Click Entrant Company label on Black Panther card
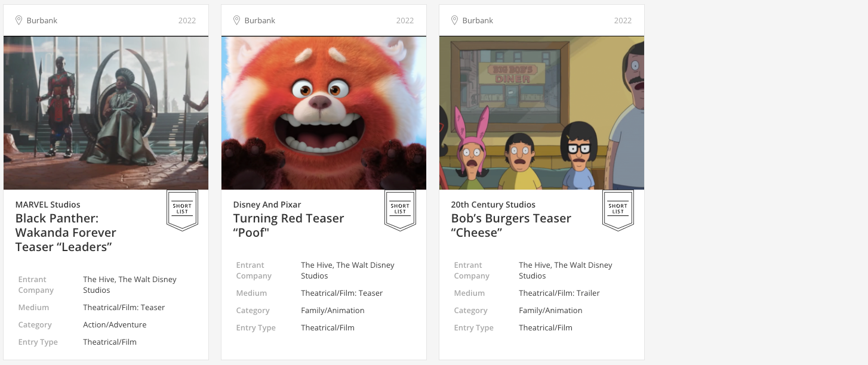The image size is (868, 365). [36, 285]
